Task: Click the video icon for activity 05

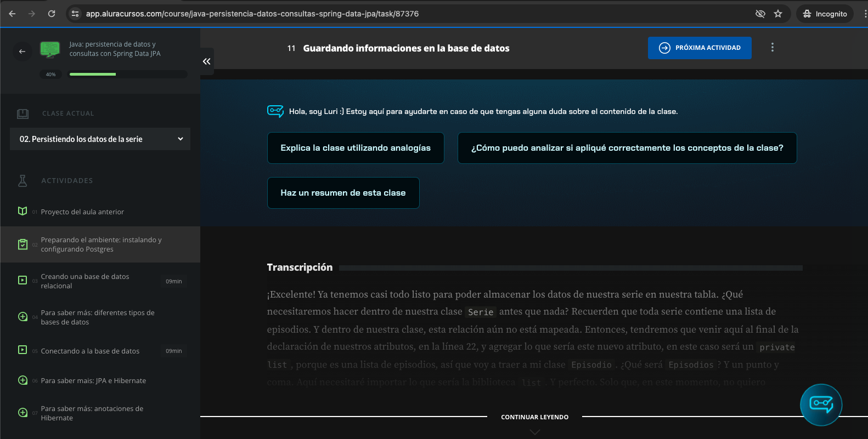Action: pyautogui.click(x=22, y=350)
